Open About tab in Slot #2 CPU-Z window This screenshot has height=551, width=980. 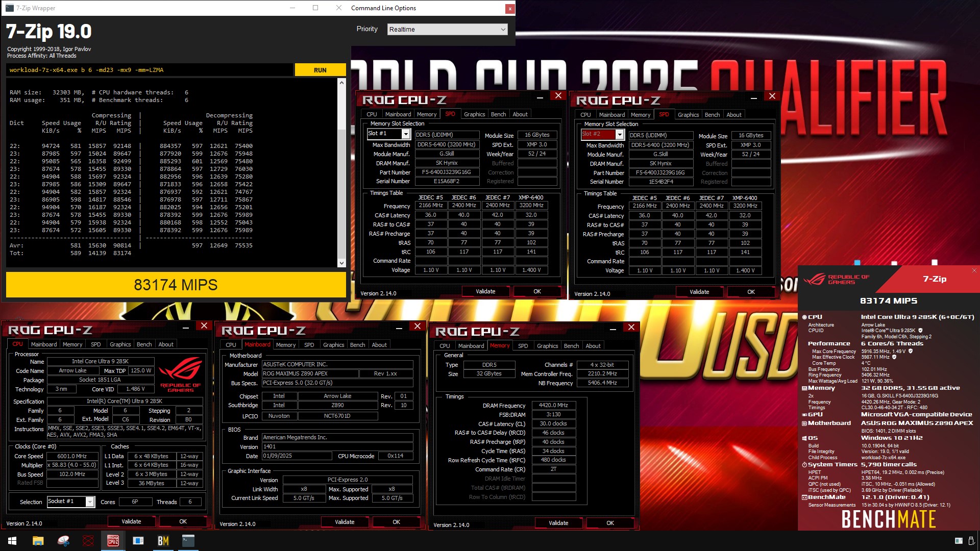click(x=734, y=115)
